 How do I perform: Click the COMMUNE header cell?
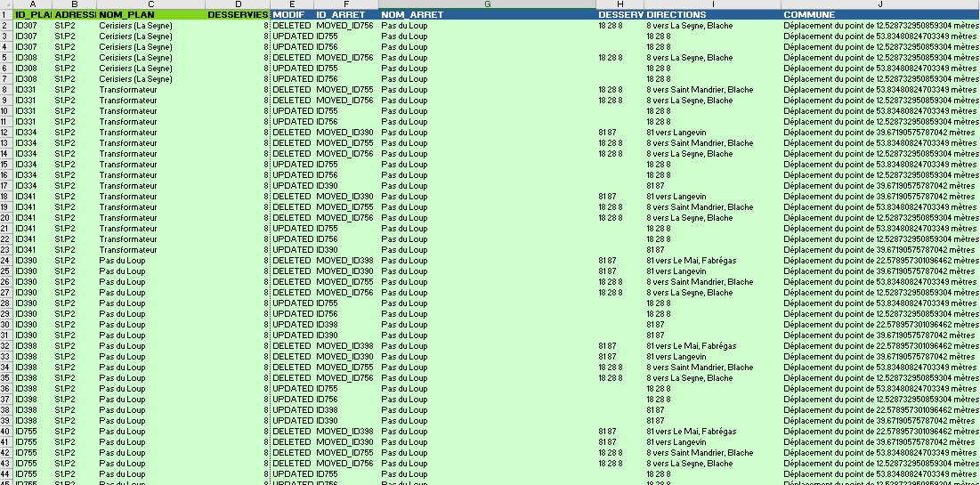click(879, 15)
